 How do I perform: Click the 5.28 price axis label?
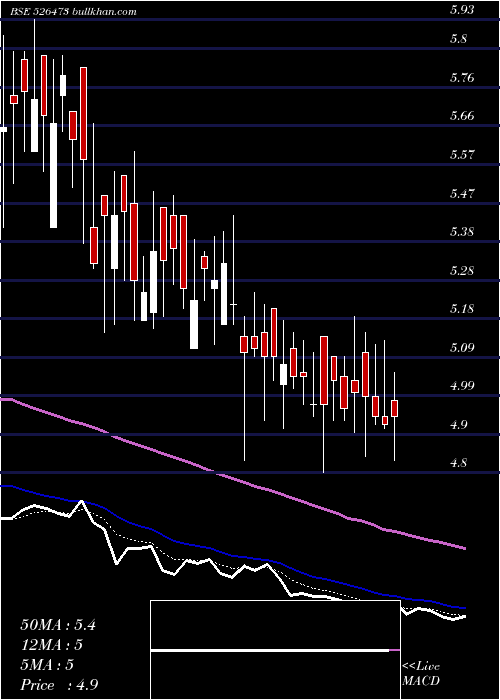[461, 271]
